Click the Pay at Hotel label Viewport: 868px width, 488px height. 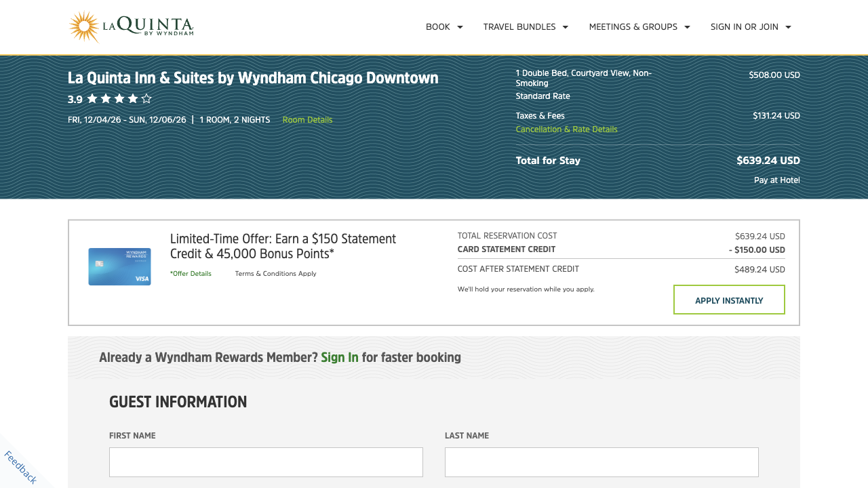point(777,180)
